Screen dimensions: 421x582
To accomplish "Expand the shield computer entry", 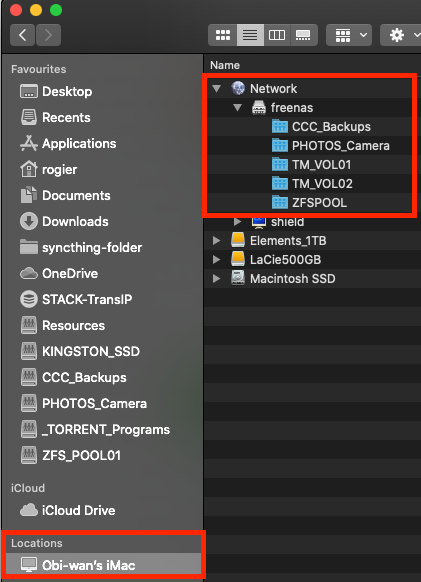I will coord(237,222).
